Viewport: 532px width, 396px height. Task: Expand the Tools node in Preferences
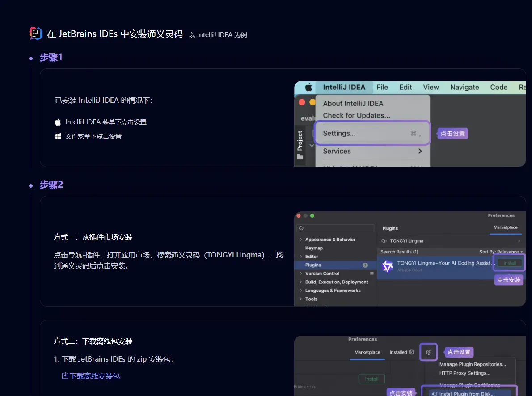[x=300, y=299]
